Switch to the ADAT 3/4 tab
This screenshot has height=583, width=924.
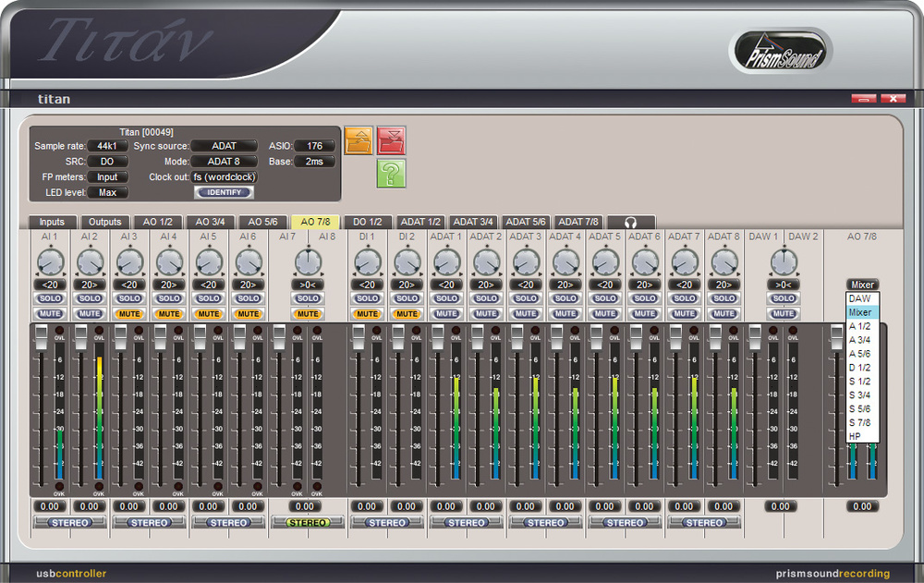(x=473, y=223)
